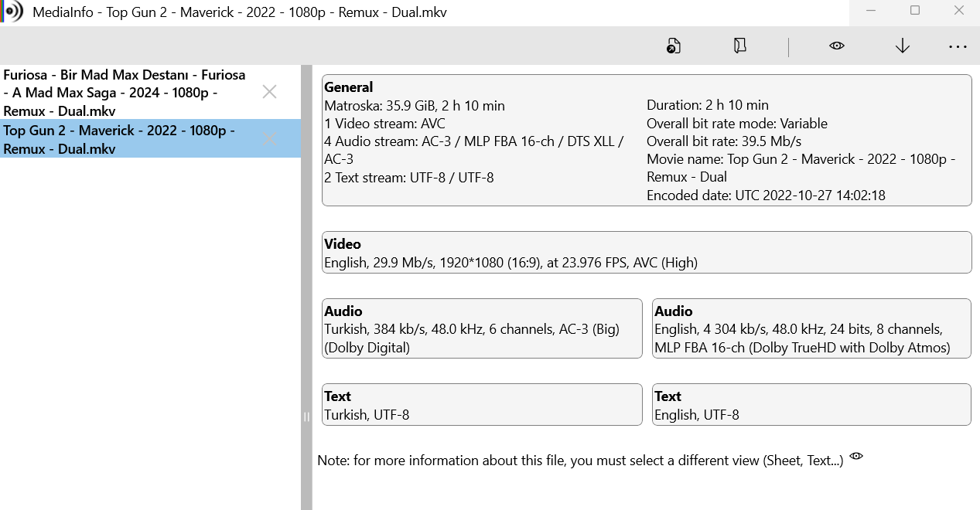Click the "English, 29.9 Mb/s, 1920*1080" video line
This screenshot has width=980, height=510.
click(x=510, y=263)
